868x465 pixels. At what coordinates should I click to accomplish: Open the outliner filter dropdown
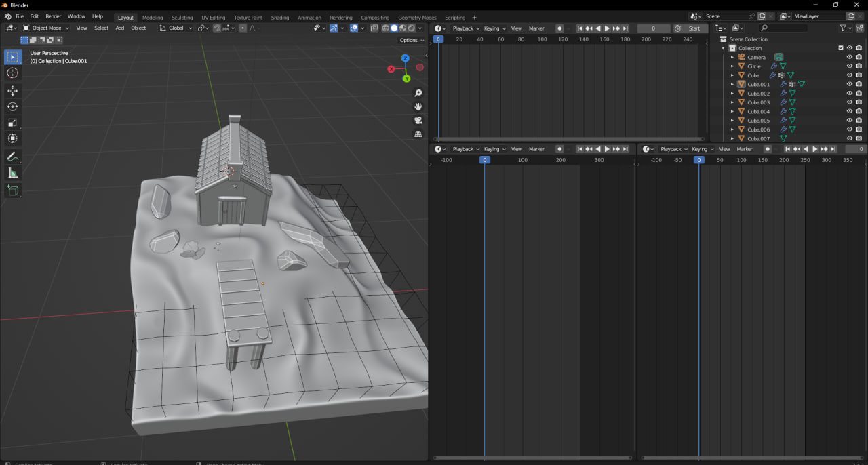click(845, 28)
